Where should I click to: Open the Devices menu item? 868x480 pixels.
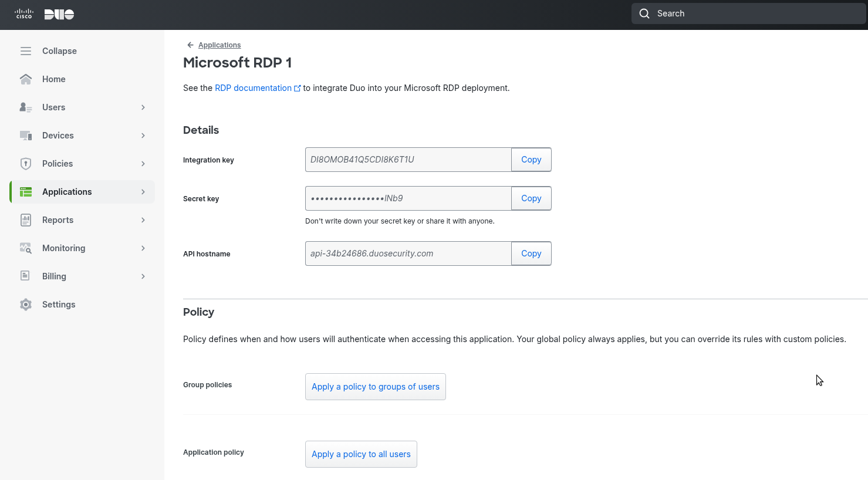82,136
